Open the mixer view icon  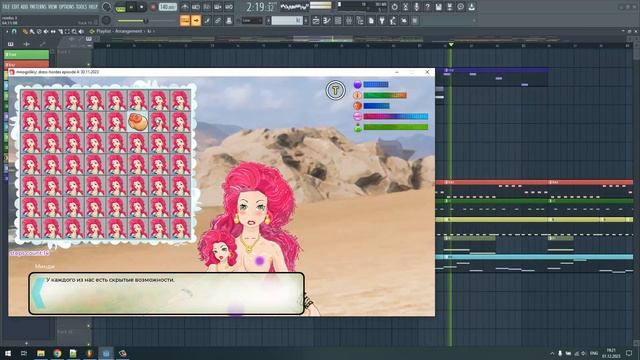349,20
